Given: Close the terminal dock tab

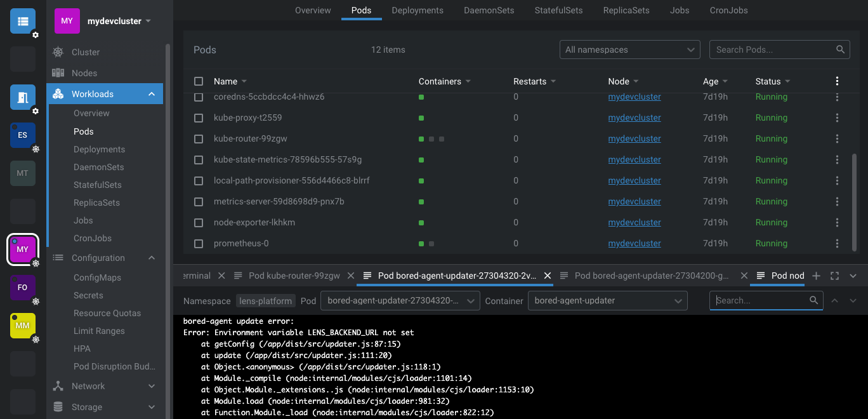Looking at the screenshot, I should click(x=221, y=276).
